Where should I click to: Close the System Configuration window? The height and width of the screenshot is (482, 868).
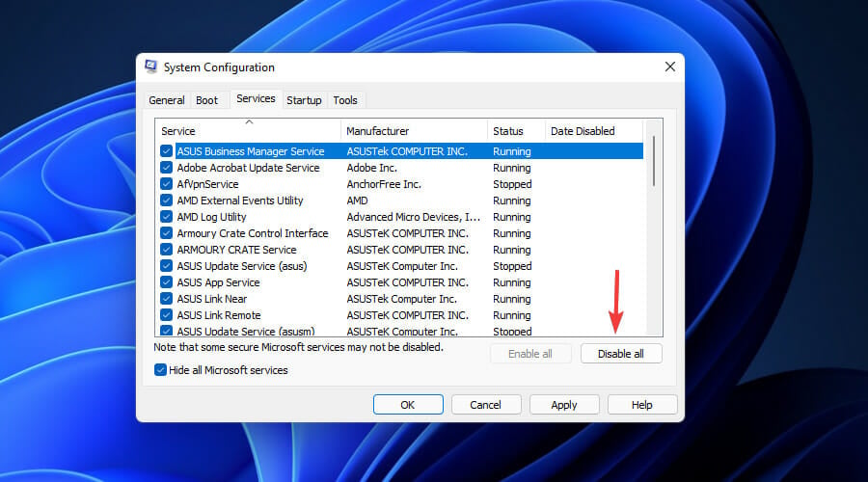coord(670,67)
